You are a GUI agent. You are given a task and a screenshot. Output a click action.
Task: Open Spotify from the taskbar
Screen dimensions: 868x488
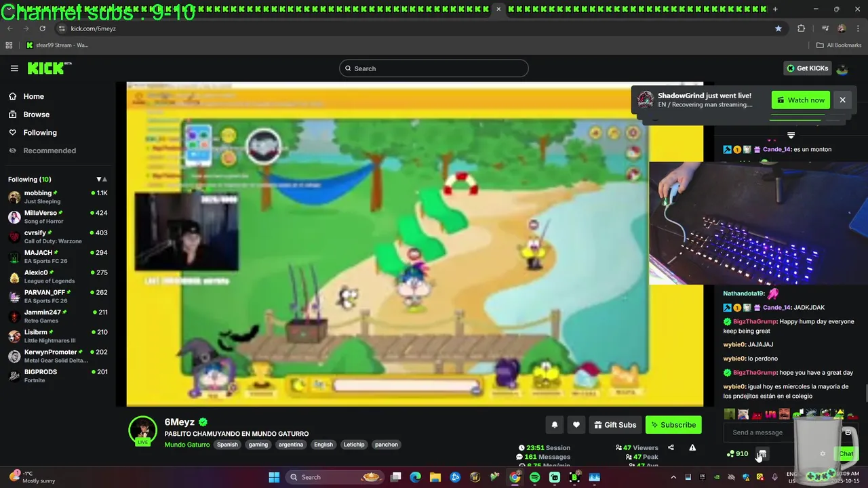(x=534, y=477)
